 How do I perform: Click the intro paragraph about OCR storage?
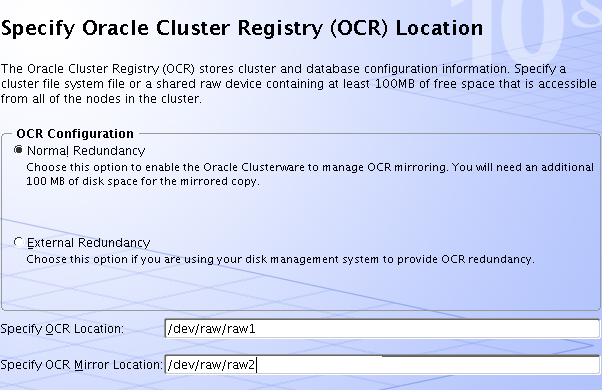coord(299,84)
